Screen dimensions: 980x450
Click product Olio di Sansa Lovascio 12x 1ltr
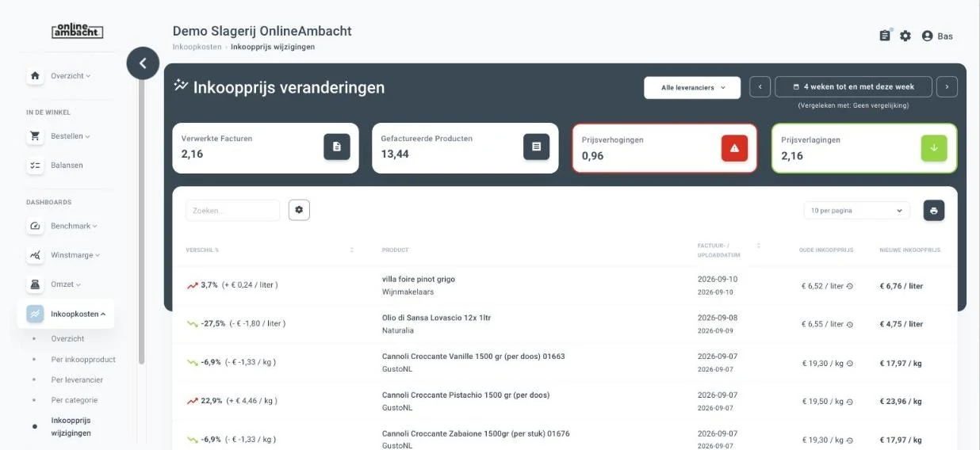436,318
